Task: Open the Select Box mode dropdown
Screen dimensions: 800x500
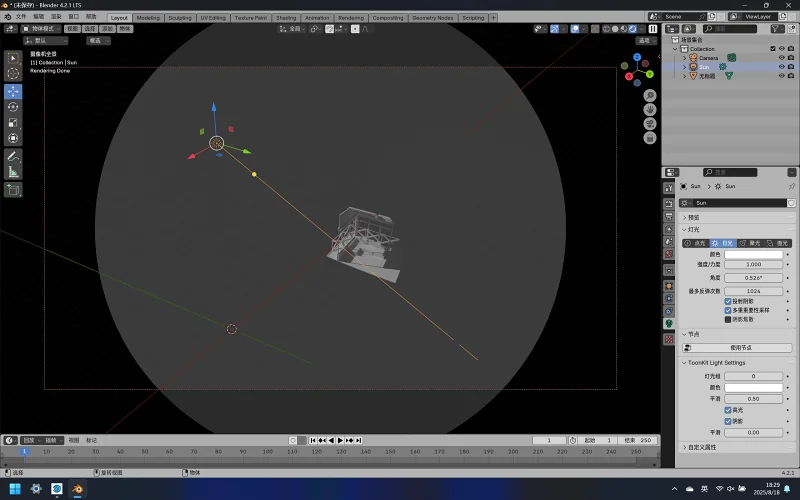Action: pyautogui.click(x=98, y=41)
